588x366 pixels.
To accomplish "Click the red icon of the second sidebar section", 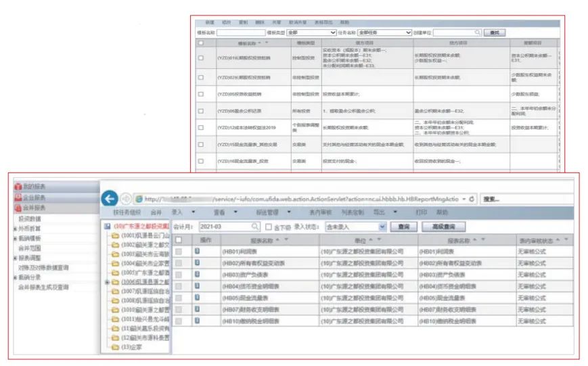I will point(18,198).
